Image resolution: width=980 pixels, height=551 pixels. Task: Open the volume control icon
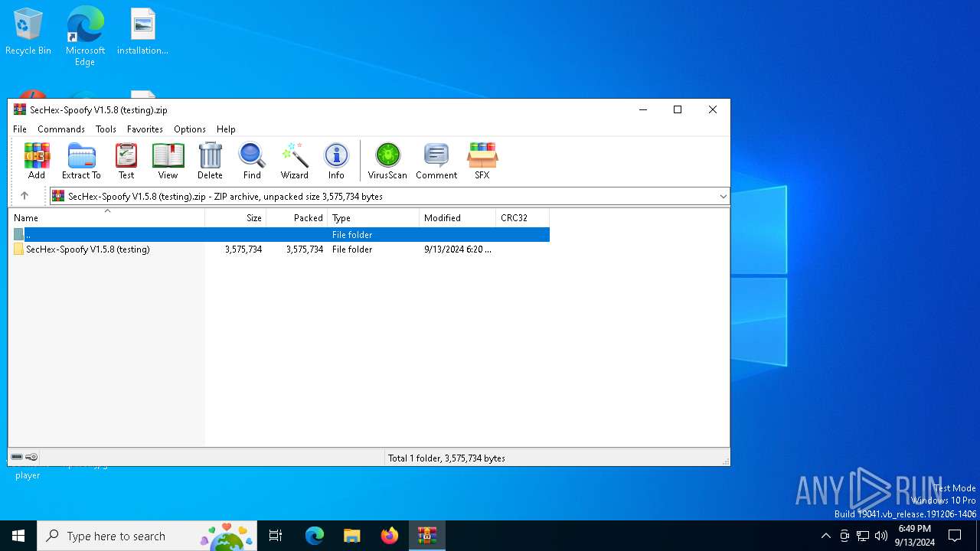click(881, 536)
